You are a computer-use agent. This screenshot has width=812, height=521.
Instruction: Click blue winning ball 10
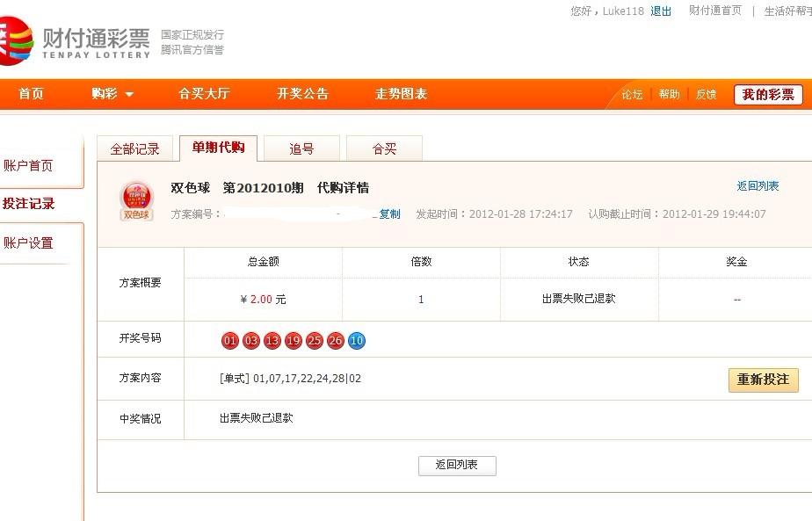[x=357, y=341]
